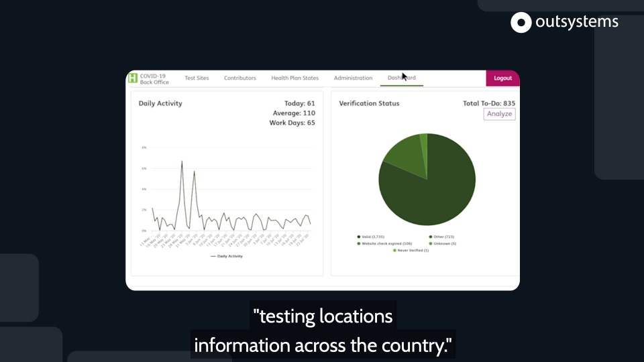Toggle Website check expired legend entry
This screenshot has height=362, width=644.
384,243
